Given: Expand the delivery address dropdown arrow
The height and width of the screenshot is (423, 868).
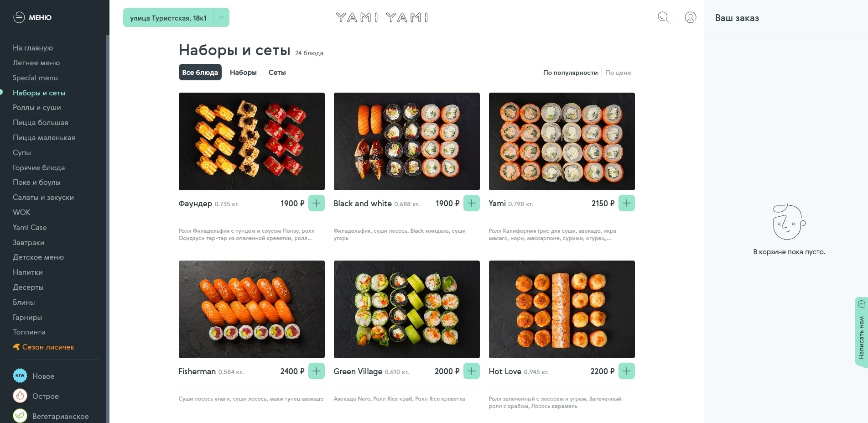Looking at the screenshot, I should 222,18.
